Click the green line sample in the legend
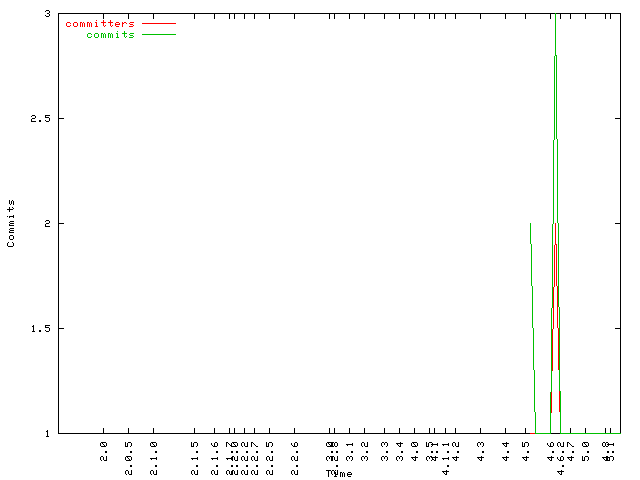Viewport: 640px width, 480px height. coord(158,34)
